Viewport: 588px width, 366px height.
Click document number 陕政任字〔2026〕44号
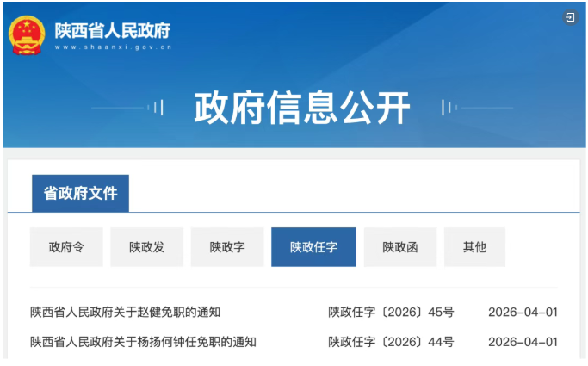tap(391, 342)
